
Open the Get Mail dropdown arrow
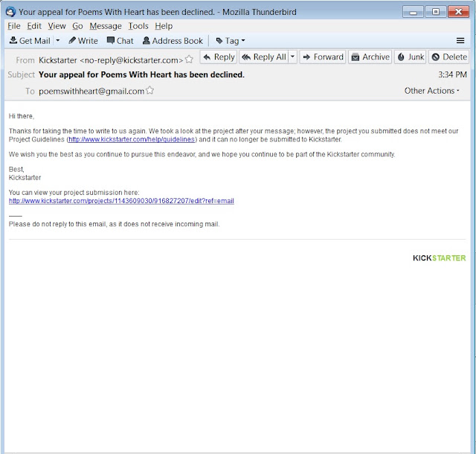tap(58, 40)
